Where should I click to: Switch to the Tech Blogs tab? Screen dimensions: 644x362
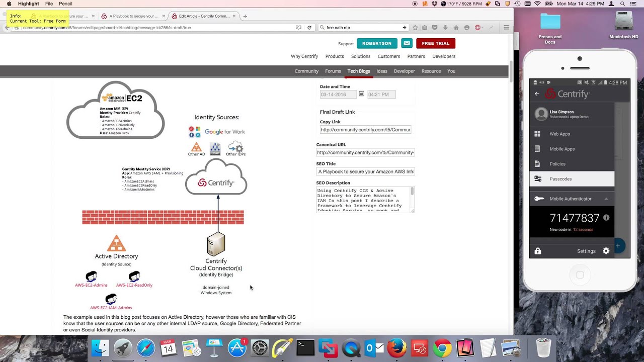tap(359, 71)
